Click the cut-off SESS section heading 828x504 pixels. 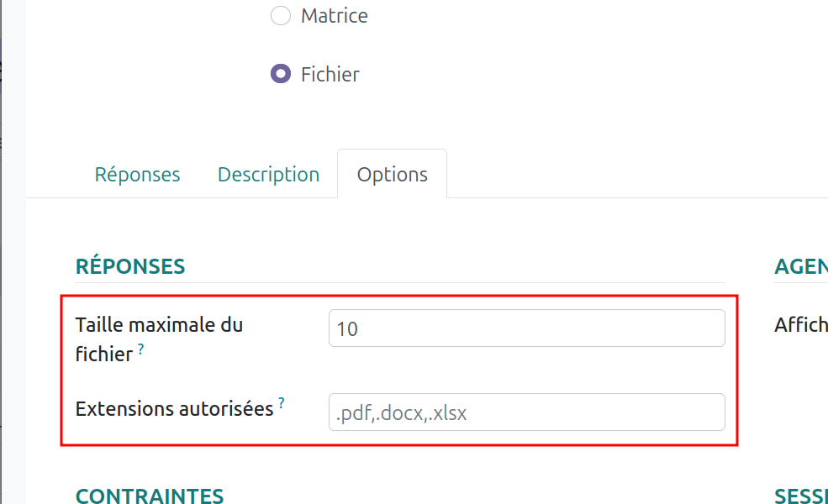(800, 495)
